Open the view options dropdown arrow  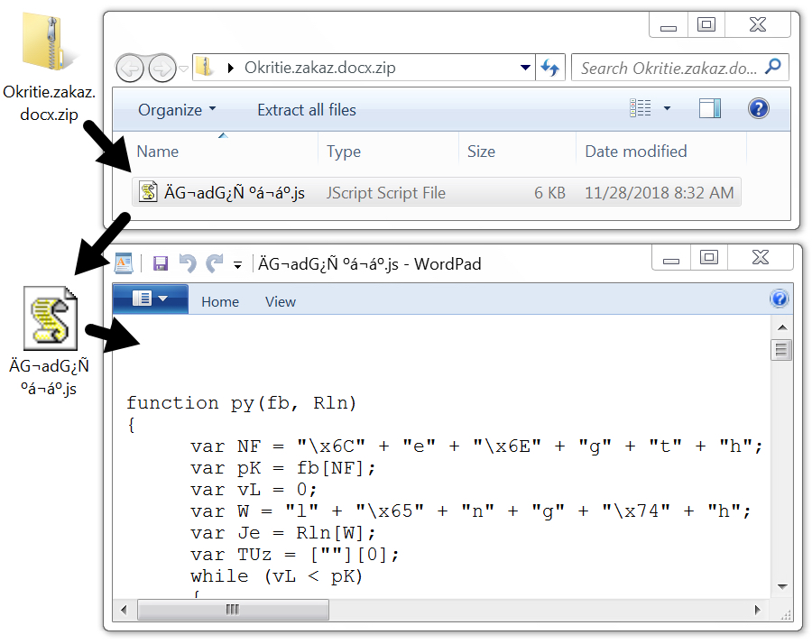point(667,108)
